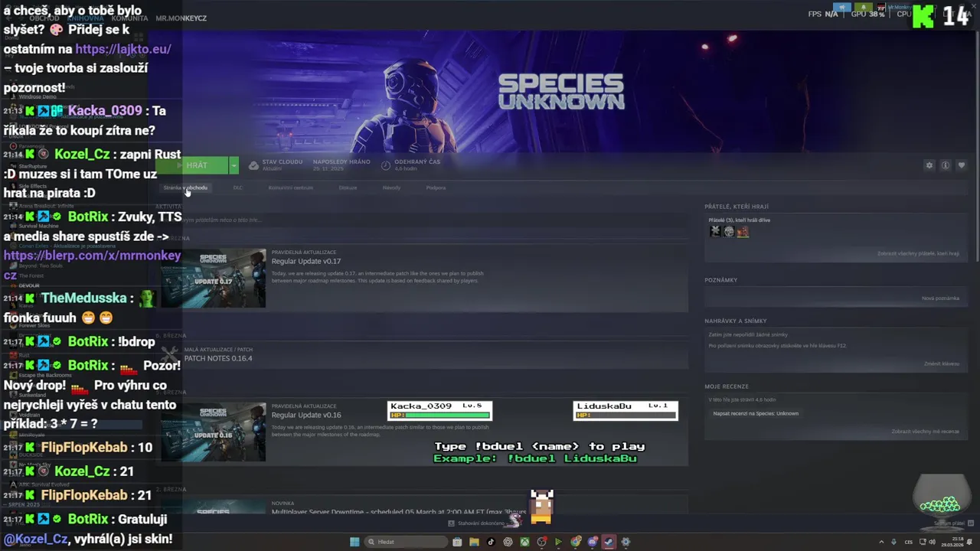Open the Windows Start menu

coord(354,542)
